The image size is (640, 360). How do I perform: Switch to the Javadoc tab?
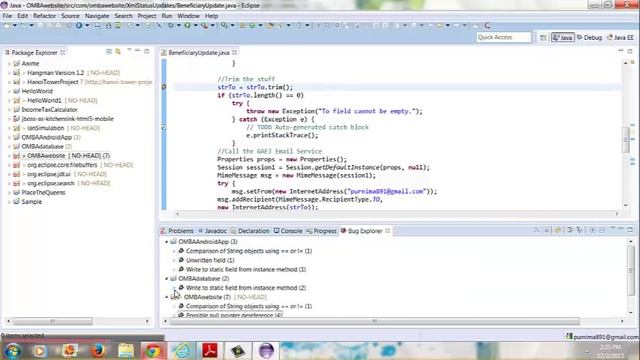tap(212, 231)
